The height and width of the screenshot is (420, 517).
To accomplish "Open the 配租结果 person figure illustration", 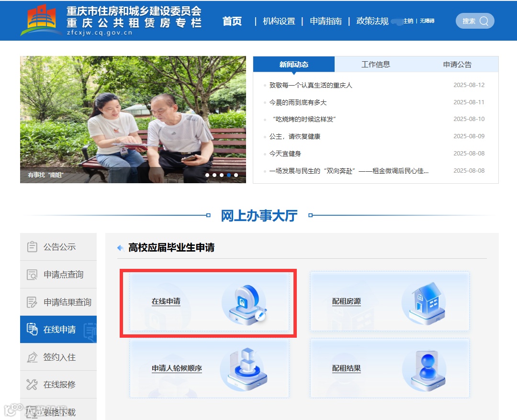I will pyautogui.click(x=425, y=370).
